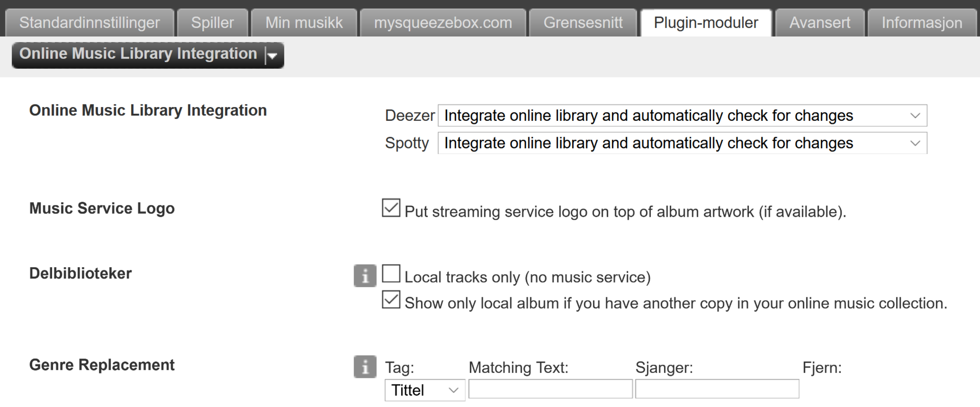Show the Informasjon tab
This screenshot has width=980, height=407.
(921, 23)
